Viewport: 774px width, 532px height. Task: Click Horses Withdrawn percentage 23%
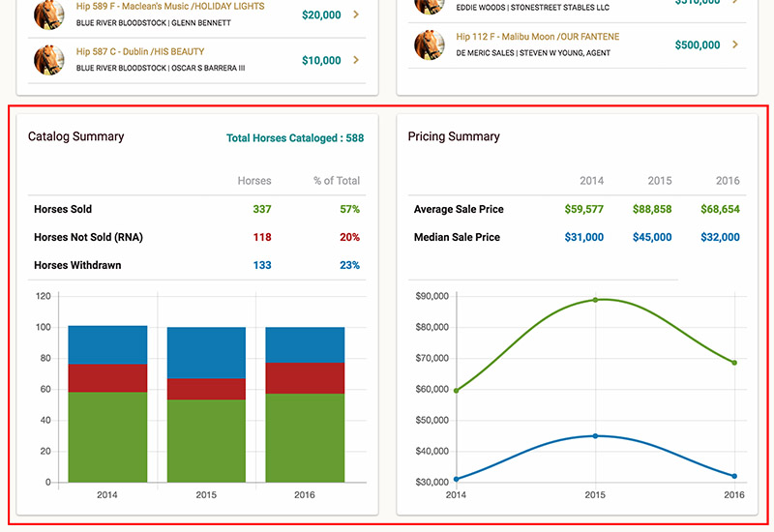click(349, 265)
